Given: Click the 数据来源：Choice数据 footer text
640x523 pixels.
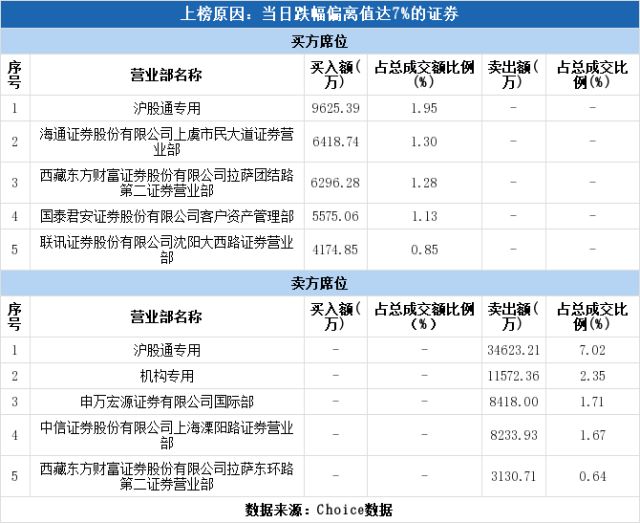Looking at the screenshot, I should pyautogui.click(x=319, y=510).
